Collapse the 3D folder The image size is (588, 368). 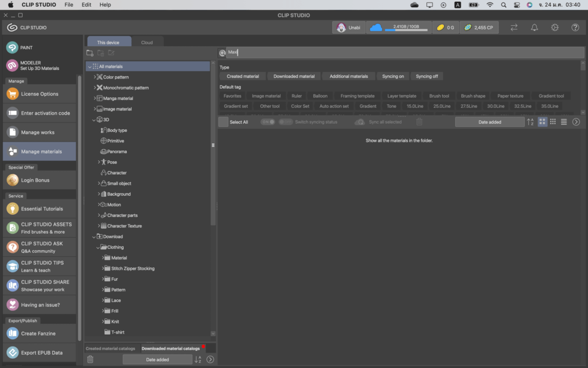[x=94, y=120]
